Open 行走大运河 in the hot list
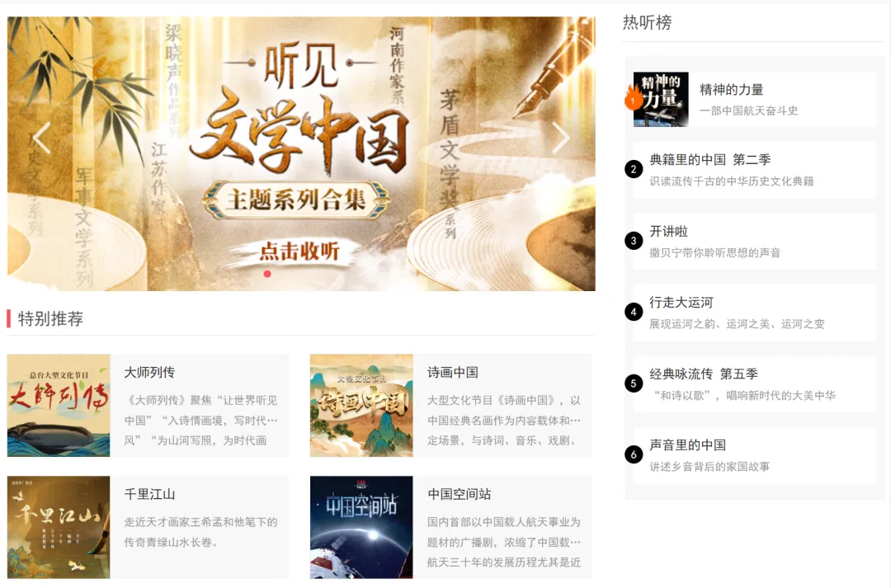 click(x=681, y=302)
